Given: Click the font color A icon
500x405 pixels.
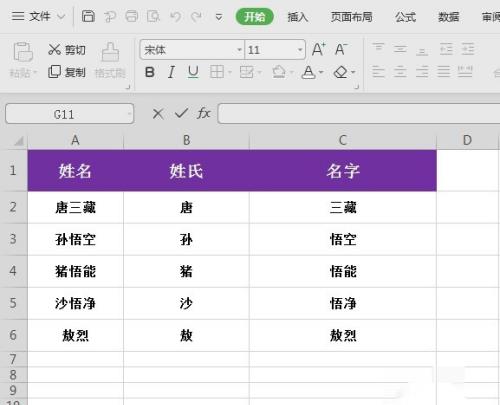Looking at the screenshot, I should pos(308,72).
